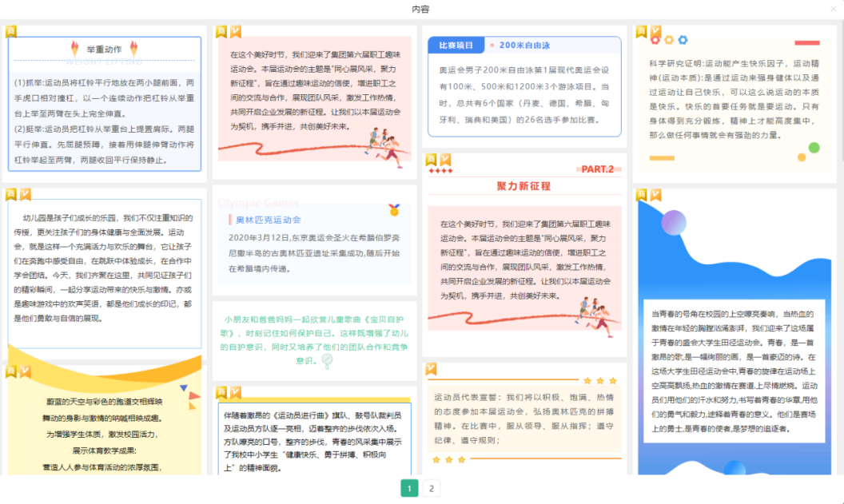Click the 商 badge on weightlifting template

click(x=11, y=31)
